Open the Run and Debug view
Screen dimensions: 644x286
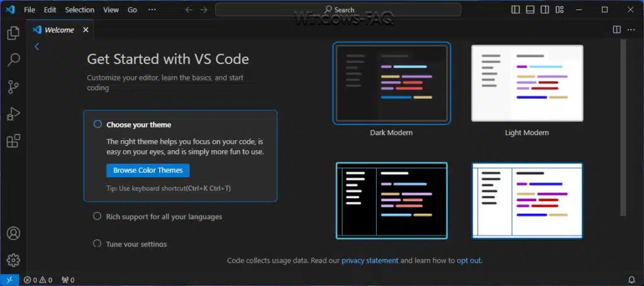(x=13, y=114)
